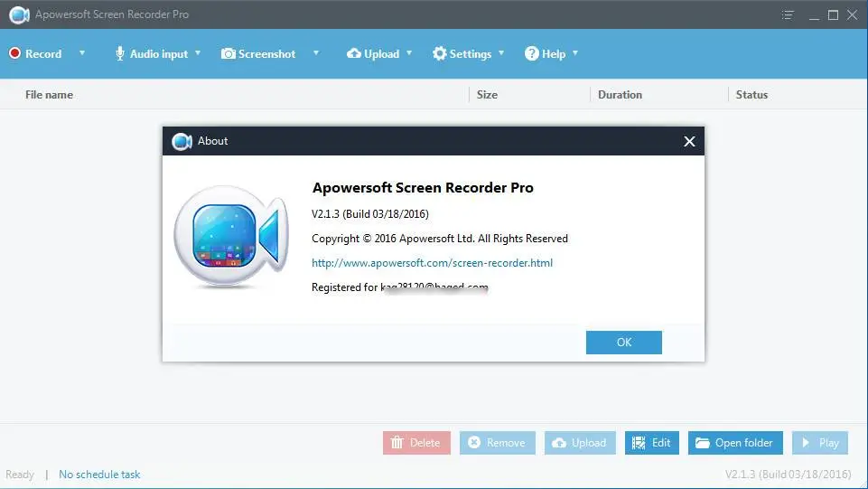Image resolution: width=868 pixels, height=489 pixels.
Task: Select the Screenshot menu label
Action: click(266, 53)
